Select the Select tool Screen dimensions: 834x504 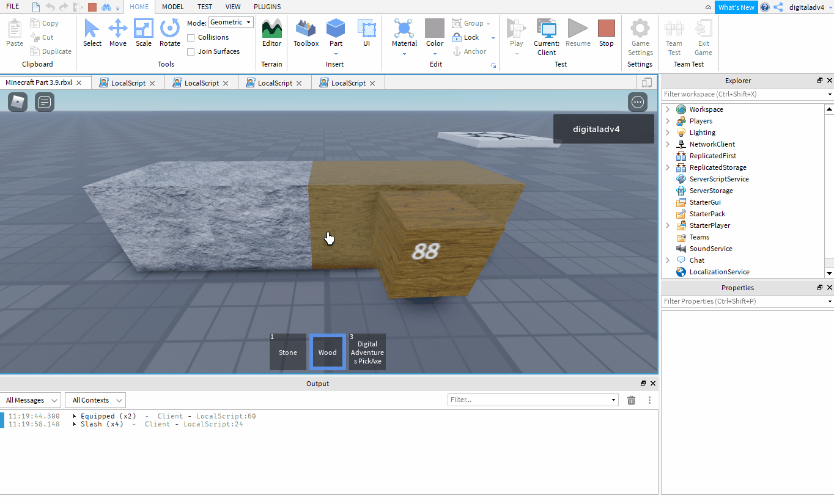(x=92, y=33)
